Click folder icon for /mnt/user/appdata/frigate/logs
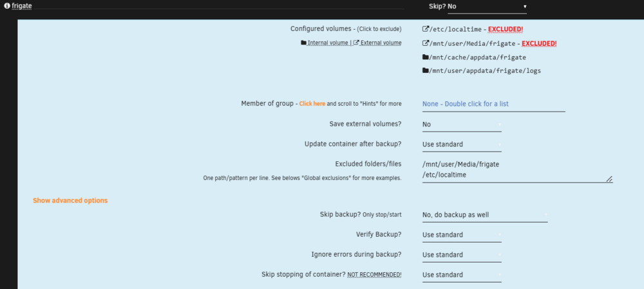 pyautogui.click(x=426, y=70)
